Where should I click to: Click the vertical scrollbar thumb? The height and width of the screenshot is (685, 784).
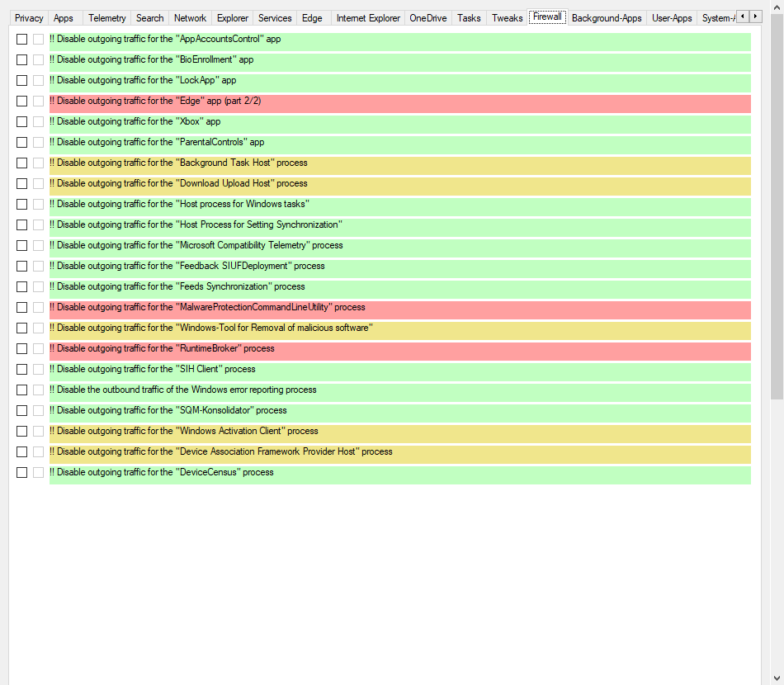click(777, 206)
